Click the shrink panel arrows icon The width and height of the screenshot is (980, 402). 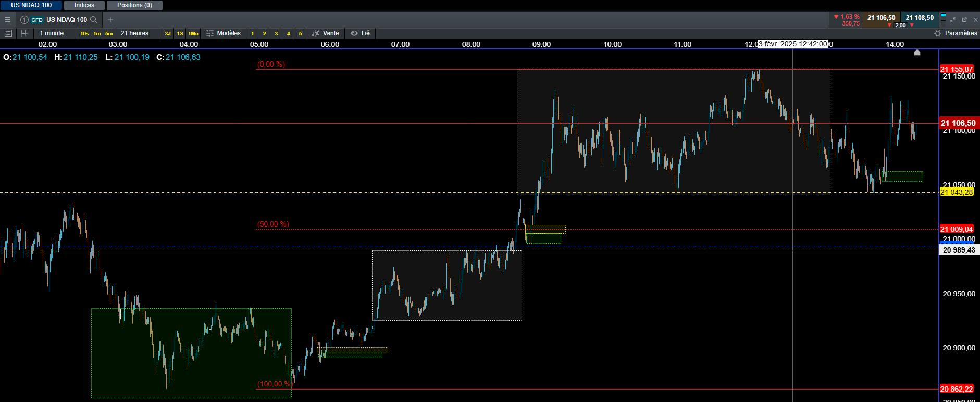pyautogui.click(x=953, y=20)
